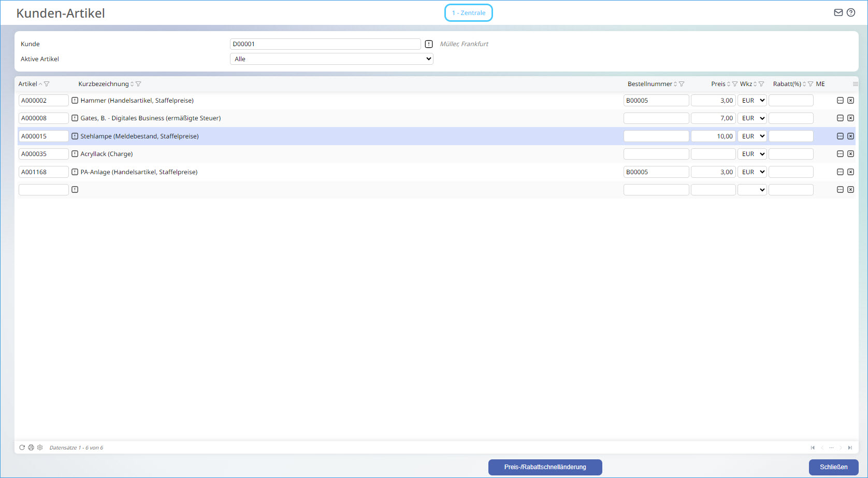Screen dimensions: 868x478
Task: Open the footer settings gear icon
Action: click(40, 447)
